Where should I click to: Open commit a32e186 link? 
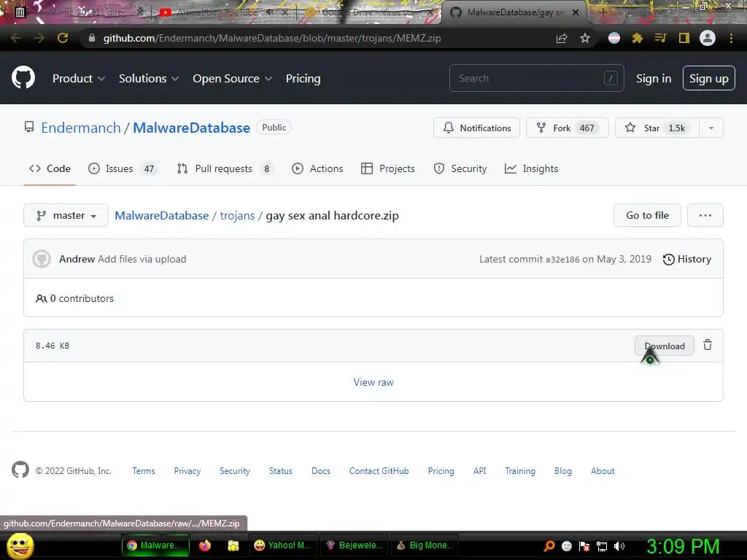click(562, 260)
